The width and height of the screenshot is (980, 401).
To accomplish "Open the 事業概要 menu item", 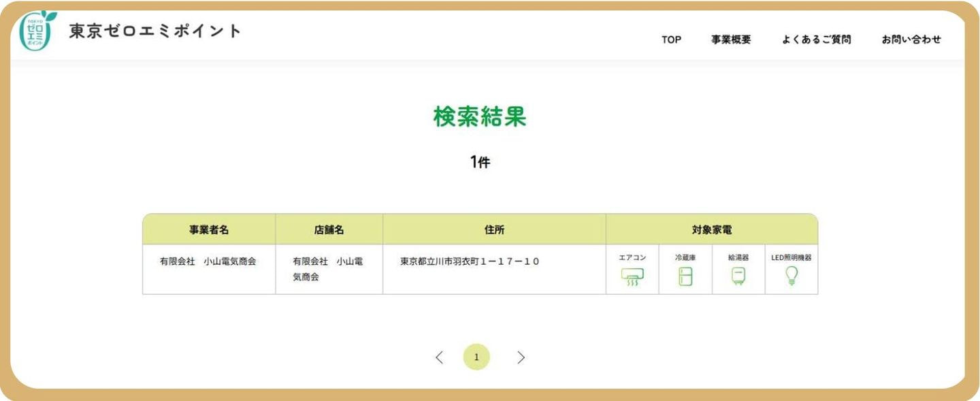I will coord(731,39).
